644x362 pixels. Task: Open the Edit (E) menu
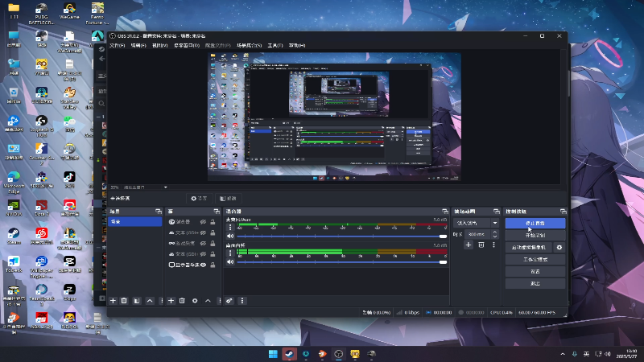[x=138, y=46]
